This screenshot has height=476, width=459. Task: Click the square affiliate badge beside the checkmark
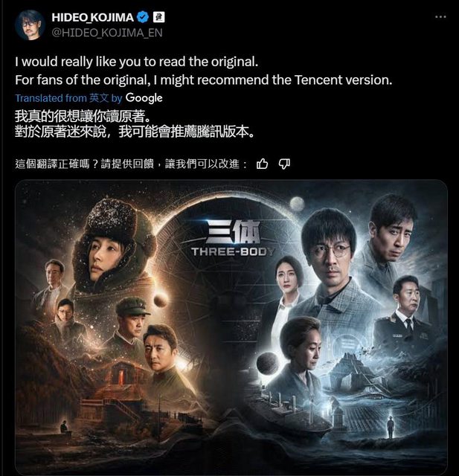tap(158, 17)
